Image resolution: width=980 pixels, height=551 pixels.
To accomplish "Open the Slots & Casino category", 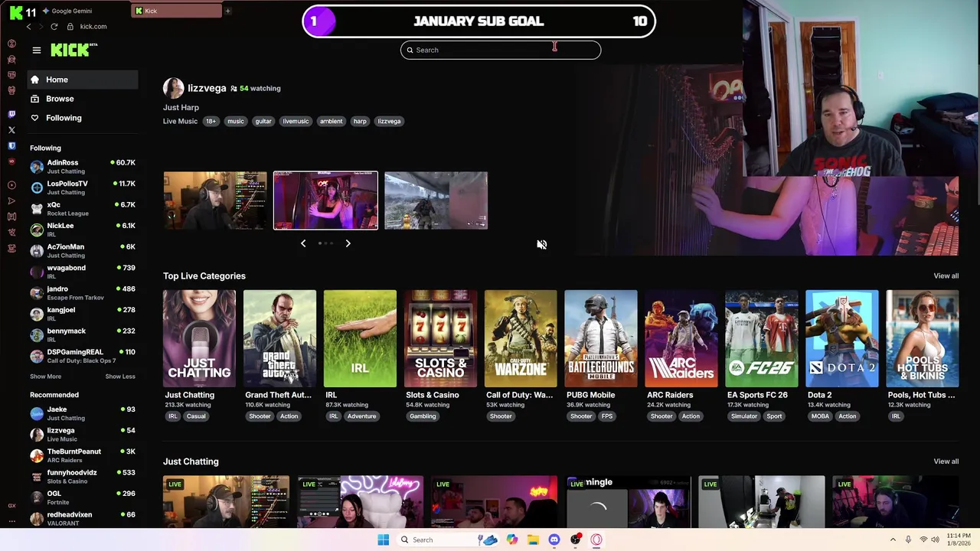I will [440, 338].
